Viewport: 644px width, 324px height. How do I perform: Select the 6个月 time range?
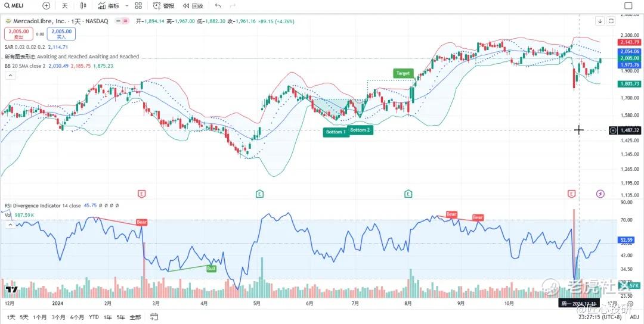tap(77, 317)
